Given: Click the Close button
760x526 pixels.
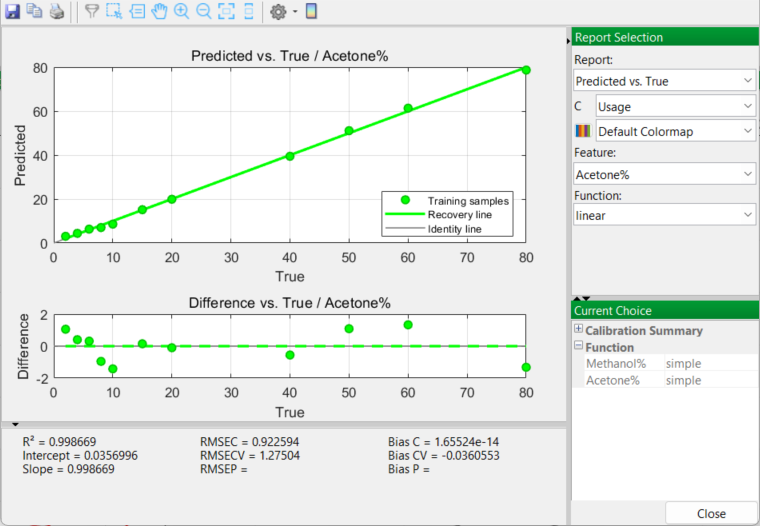Looking at the screenshot, I should click(711, 513).
